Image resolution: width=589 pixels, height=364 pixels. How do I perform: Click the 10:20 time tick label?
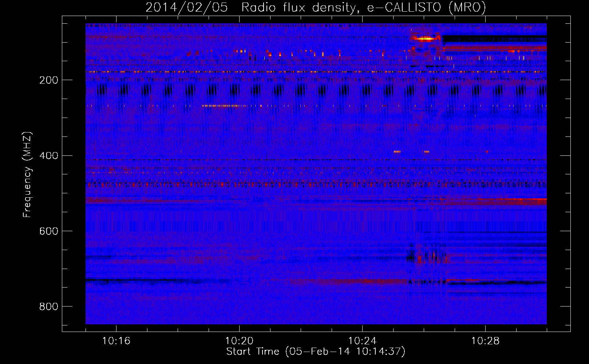pos(239,341)
